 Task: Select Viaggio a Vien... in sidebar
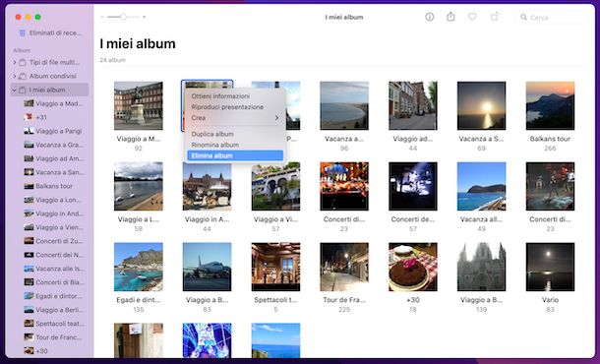pos(53,227)
